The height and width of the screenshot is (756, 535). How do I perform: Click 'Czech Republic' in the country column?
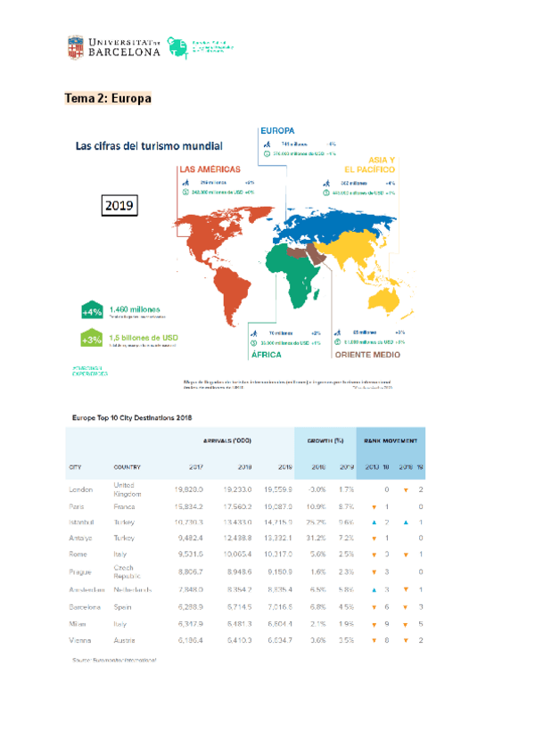[x=127, y=571]
